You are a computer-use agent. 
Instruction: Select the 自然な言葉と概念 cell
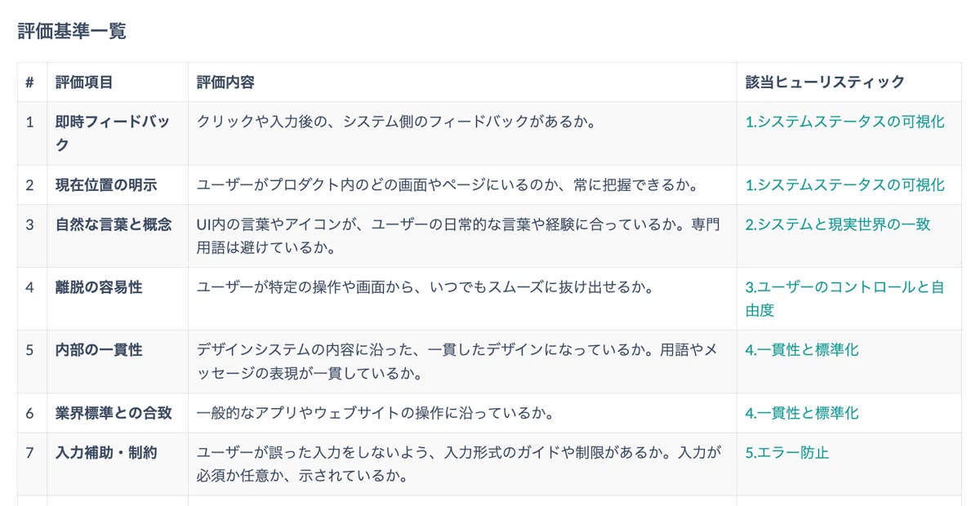coord(118,237)
